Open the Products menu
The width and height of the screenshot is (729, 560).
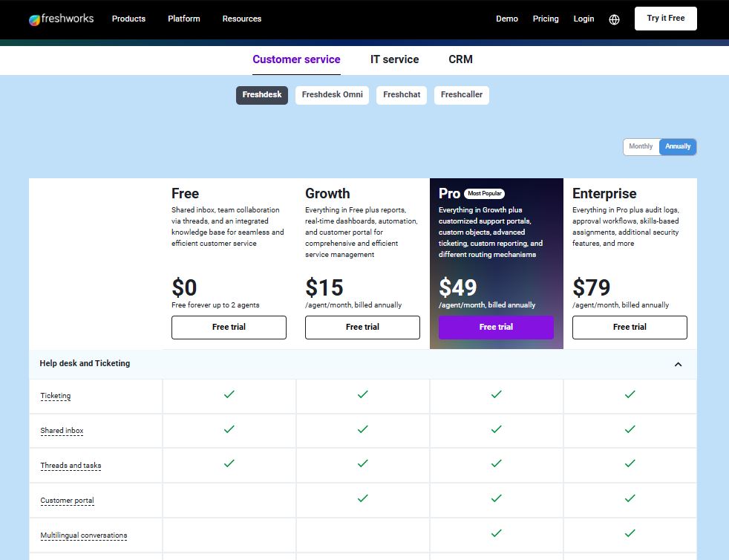[128, 19]
